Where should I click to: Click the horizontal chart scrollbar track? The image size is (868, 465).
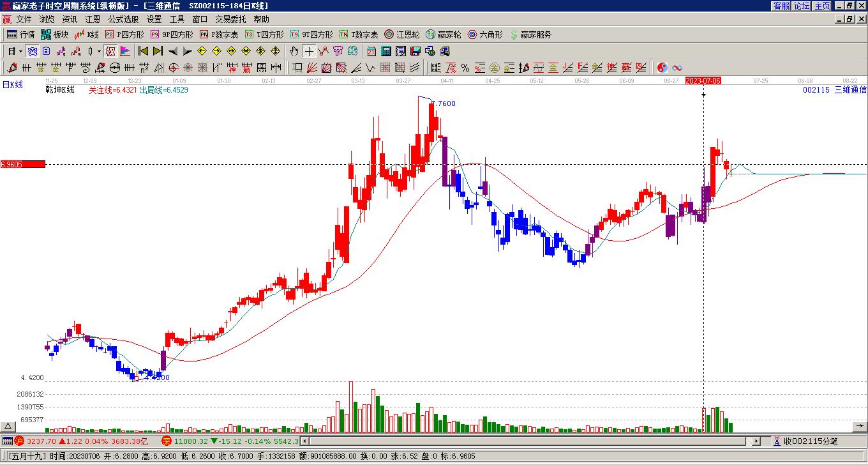tap(530, 441)
